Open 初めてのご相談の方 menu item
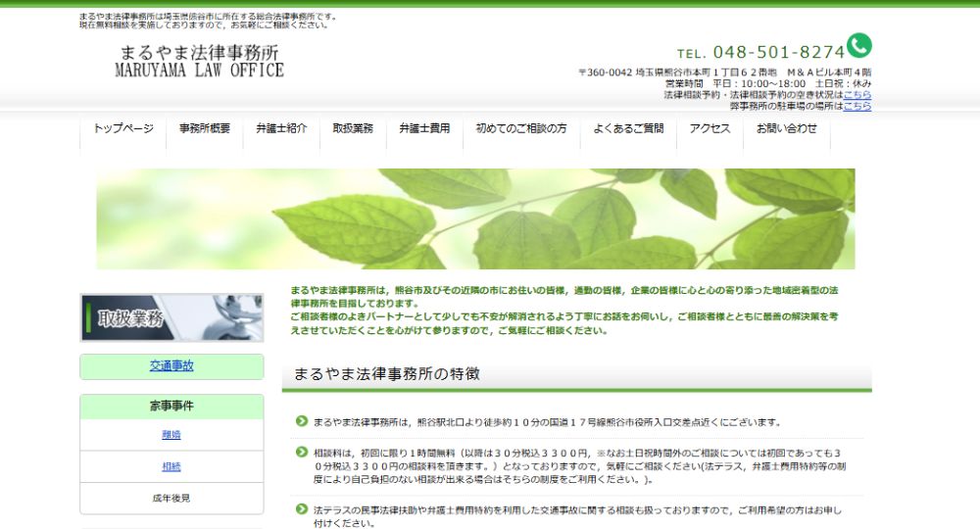Screen dimensions: 980x529 tap(521, 128)
